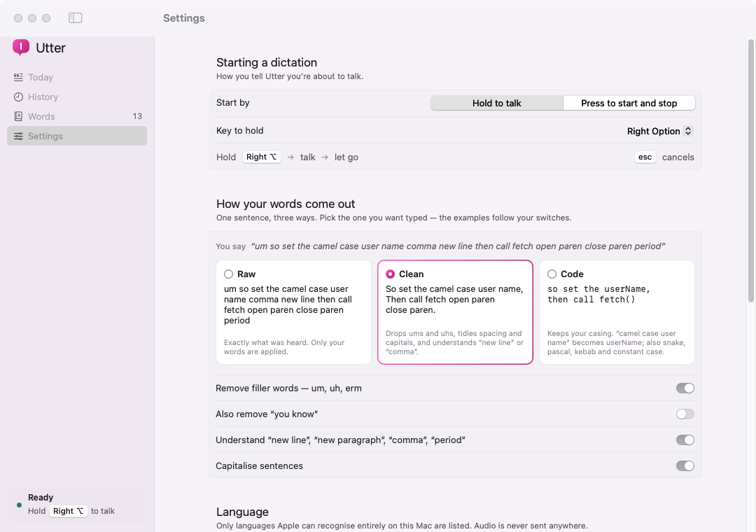The image size is (756, 532).
Task: Click "let go" text in Hold row
Action: coord(346,157)
